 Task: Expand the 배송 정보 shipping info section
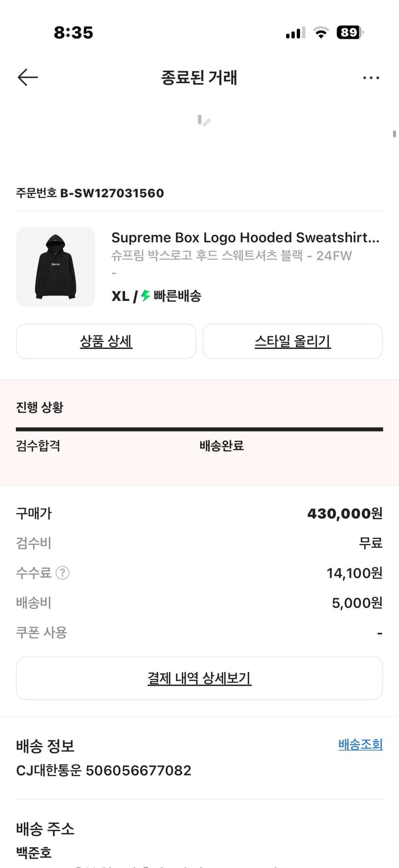[x=45, y=746]
